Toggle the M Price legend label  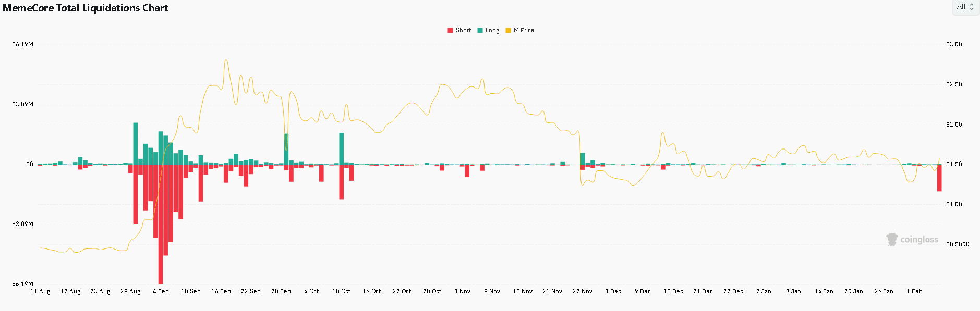(524, 31)
